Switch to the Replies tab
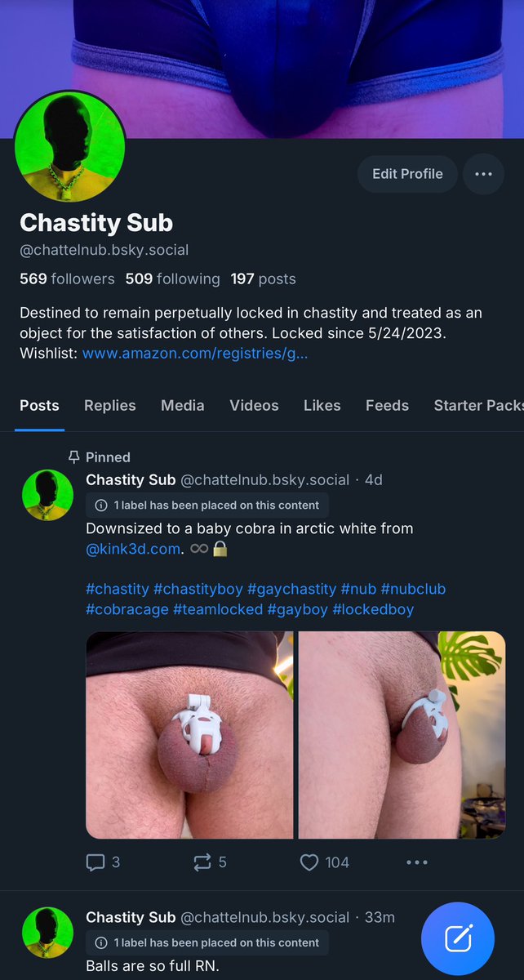 click(x=110, y=405)
